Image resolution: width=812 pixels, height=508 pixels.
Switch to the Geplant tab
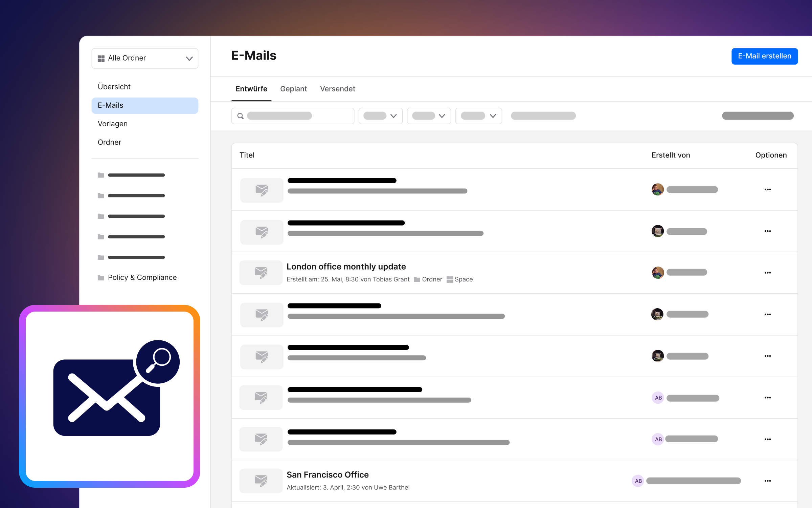(293, 89)
